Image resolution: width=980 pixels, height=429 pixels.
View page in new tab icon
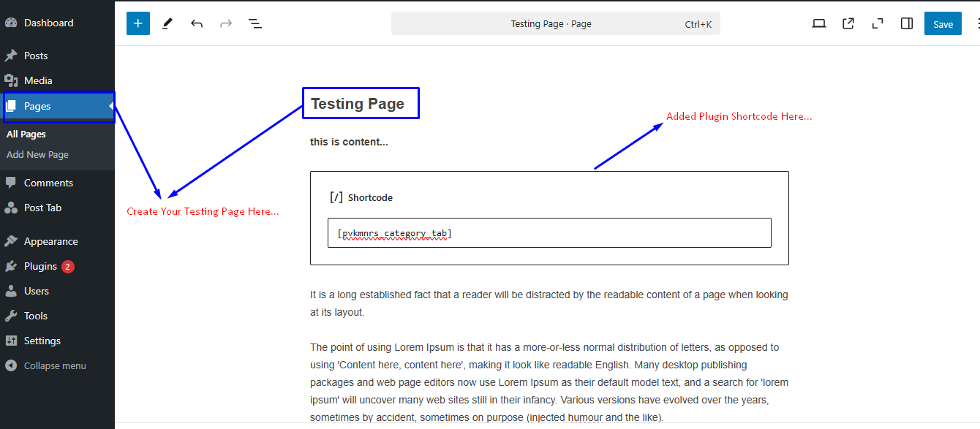coord(848,23)
